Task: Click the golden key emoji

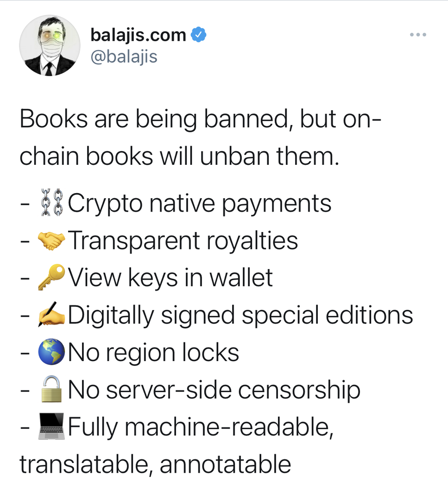Action: (x=52, y=278)
